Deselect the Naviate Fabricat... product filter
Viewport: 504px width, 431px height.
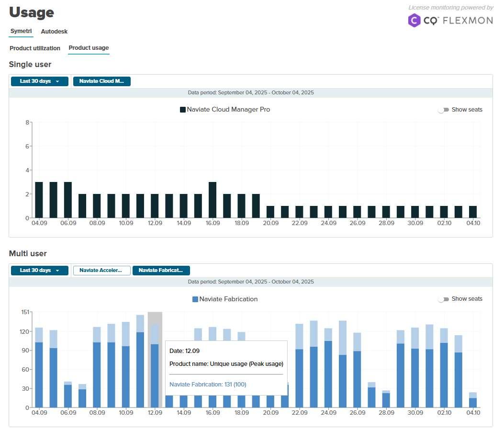[x=161, y=271]
